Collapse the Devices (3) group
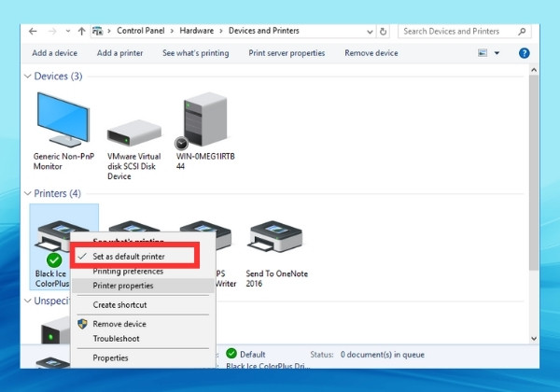The image size is (560, 392). [27, 76]
